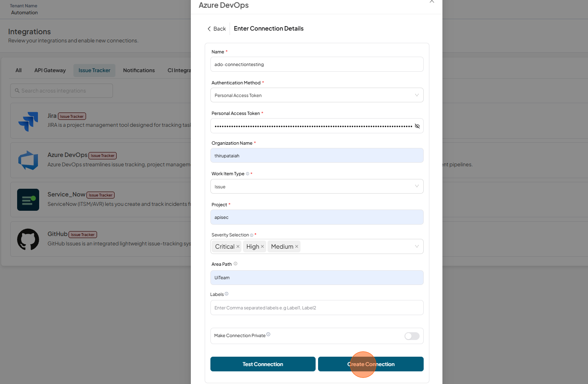
Task: Click the Labels info icon
Action: pyautogui.click(x=226, y=294)
